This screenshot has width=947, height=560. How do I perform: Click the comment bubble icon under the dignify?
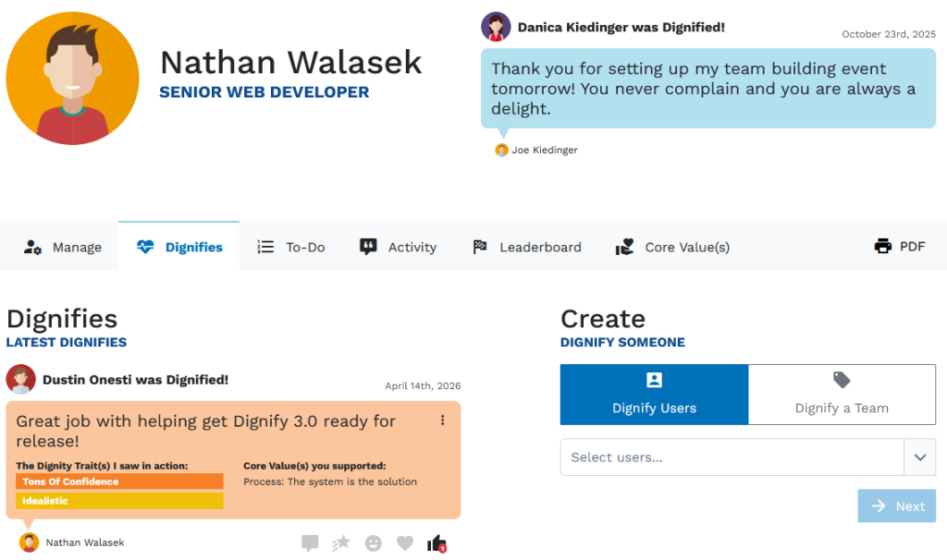[310, 543]
